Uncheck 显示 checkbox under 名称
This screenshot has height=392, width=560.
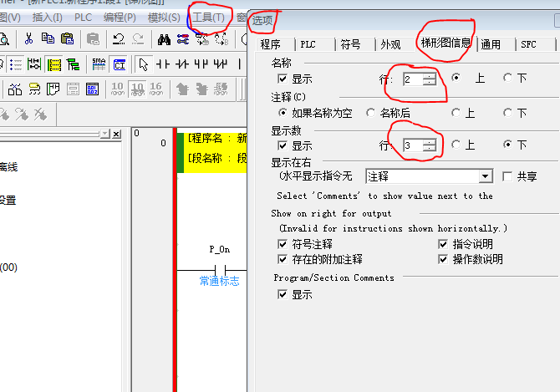click(283, 78)
